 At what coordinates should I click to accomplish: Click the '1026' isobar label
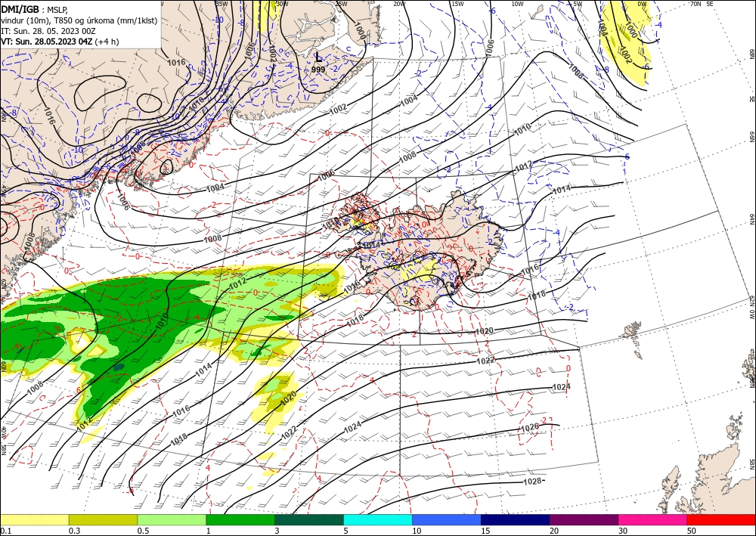click(530, 428)
